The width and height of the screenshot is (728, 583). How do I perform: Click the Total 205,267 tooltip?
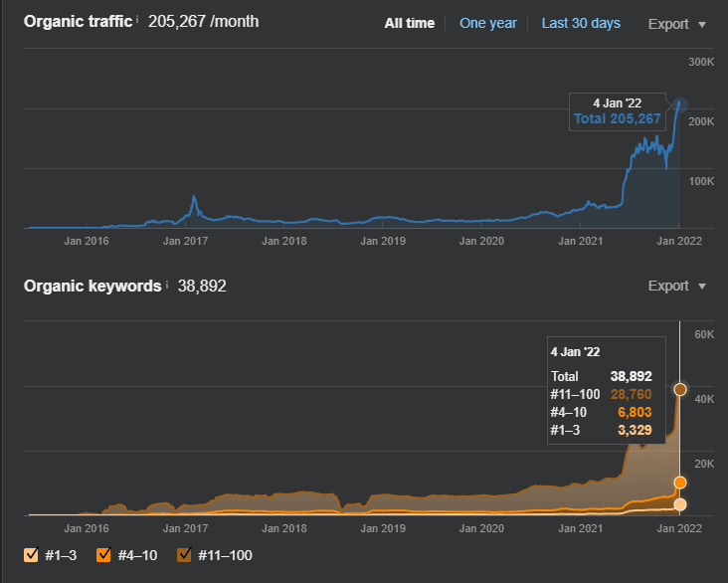617,112
